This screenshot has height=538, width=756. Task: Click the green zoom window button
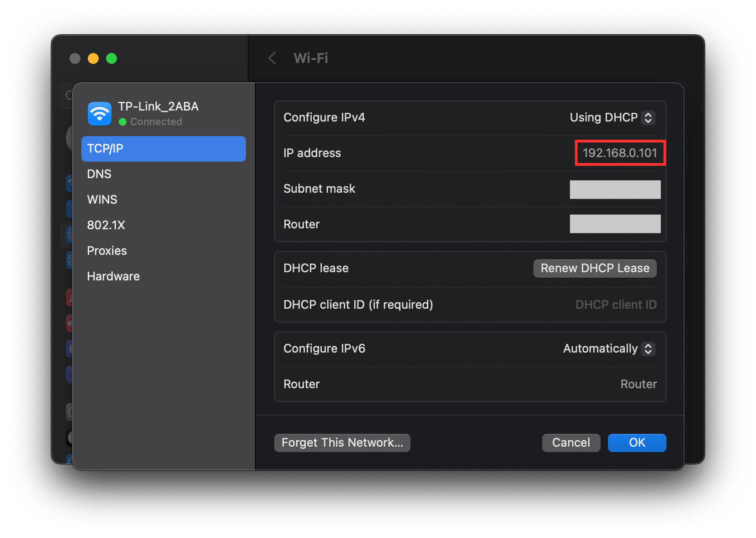pos(112,58)
